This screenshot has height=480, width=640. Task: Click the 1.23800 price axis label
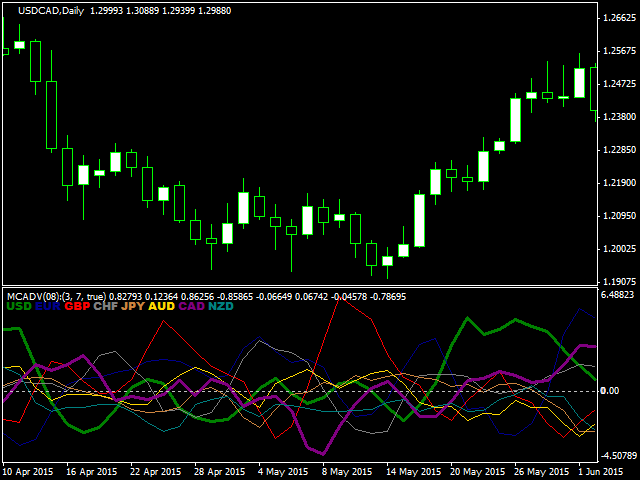coord(619,117)
